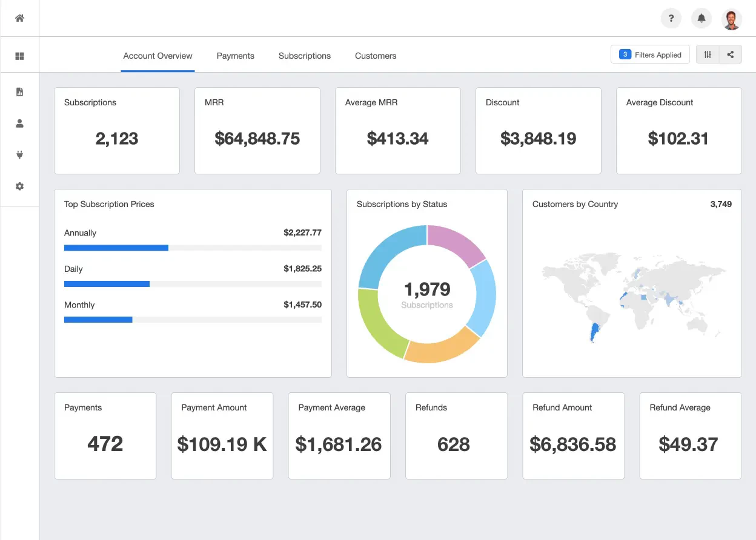Click the share icon button
The height and width of the screenshot is (540, 756).
click(731, 54)
